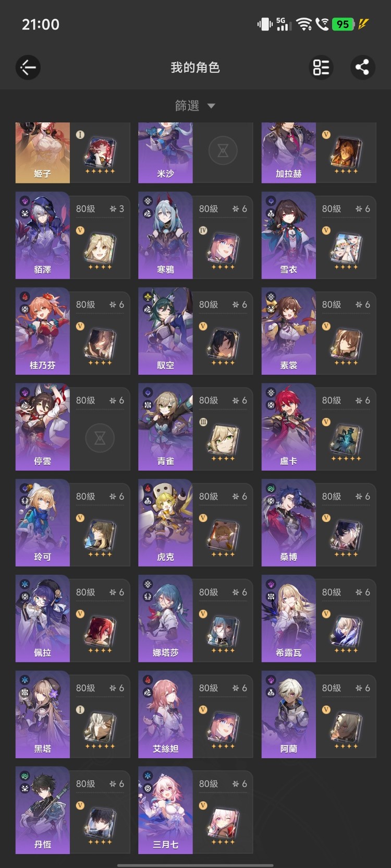Select the 虎克 character portrait

tap(165, 523)
